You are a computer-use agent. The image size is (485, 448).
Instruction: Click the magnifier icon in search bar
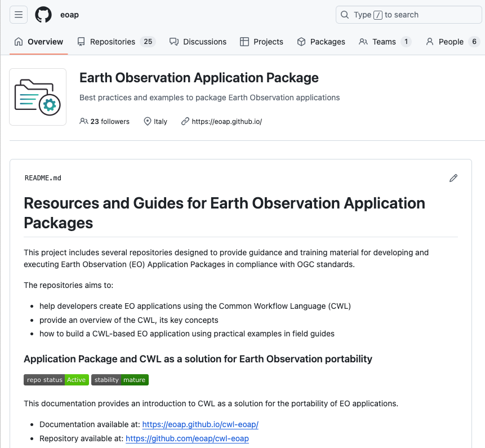345,15
